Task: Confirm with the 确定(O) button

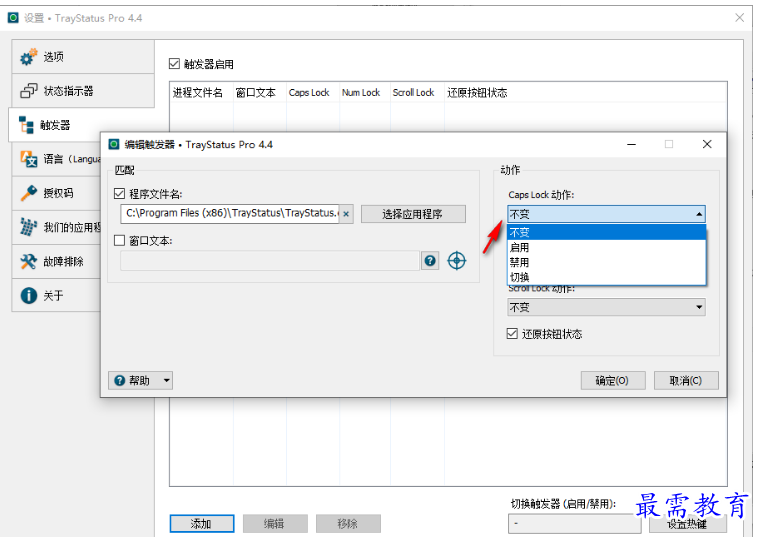Action: (613, 381)
